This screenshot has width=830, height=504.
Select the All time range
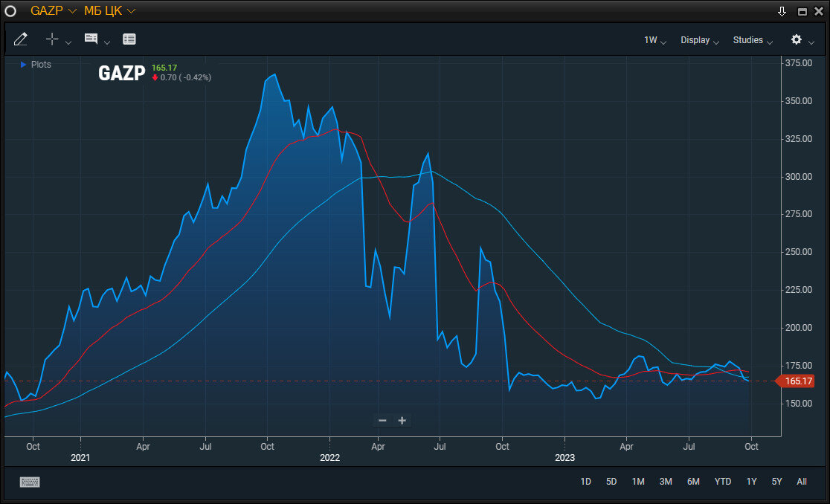pyautogui.click(x=802, y=482)
